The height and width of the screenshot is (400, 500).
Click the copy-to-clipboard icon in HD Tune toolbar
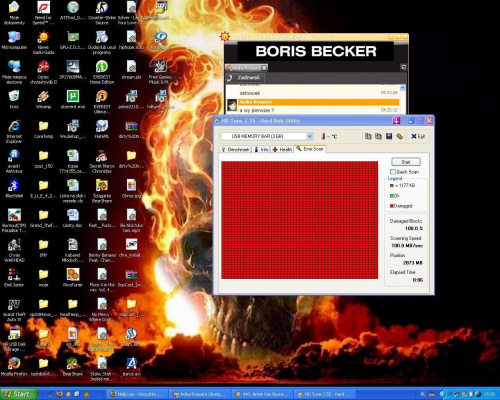368,136
